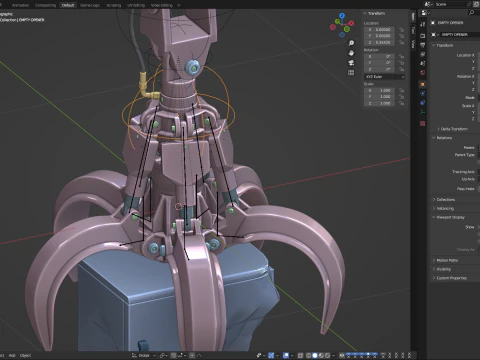Switch to the Compositing workspace tab
The image size is (480, 360).
point(45,5)
